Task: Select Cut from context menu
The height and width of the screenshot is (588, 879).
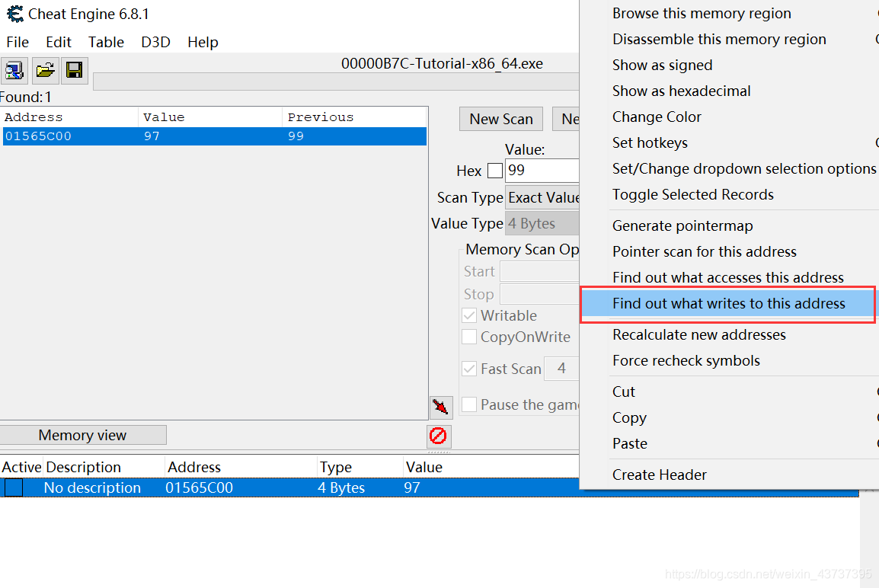Action: point(623,391)
